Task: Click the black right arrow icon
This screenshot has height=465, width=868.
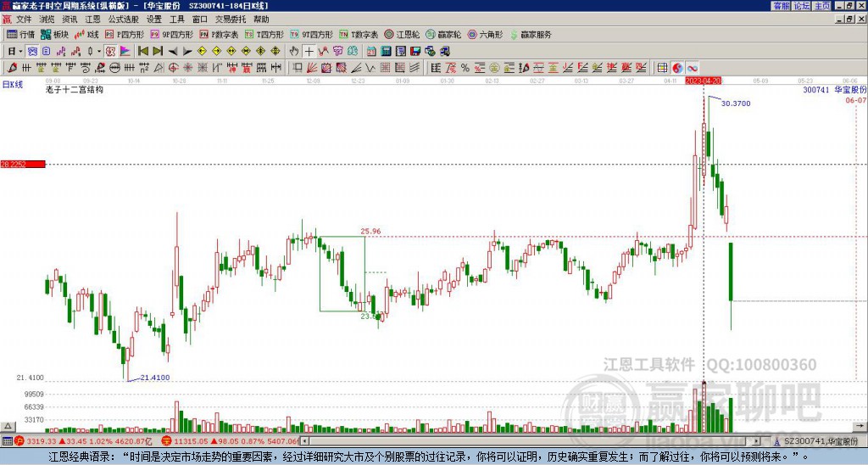Action: tap(187, 52)
